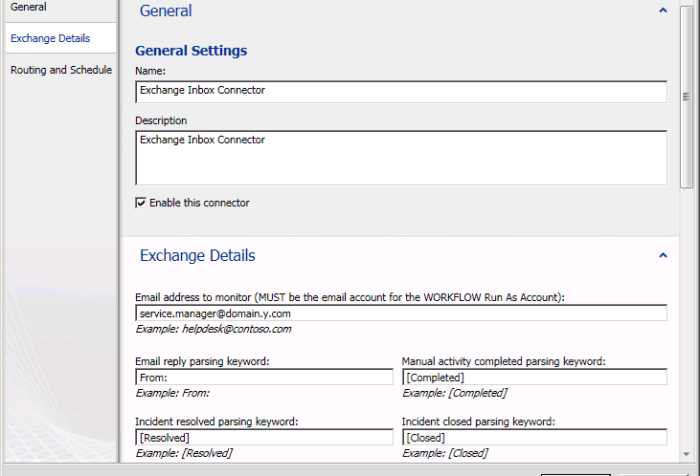Screen dimensions: 700x476
Task: Focus the Description text box
Action: [400, 157]
